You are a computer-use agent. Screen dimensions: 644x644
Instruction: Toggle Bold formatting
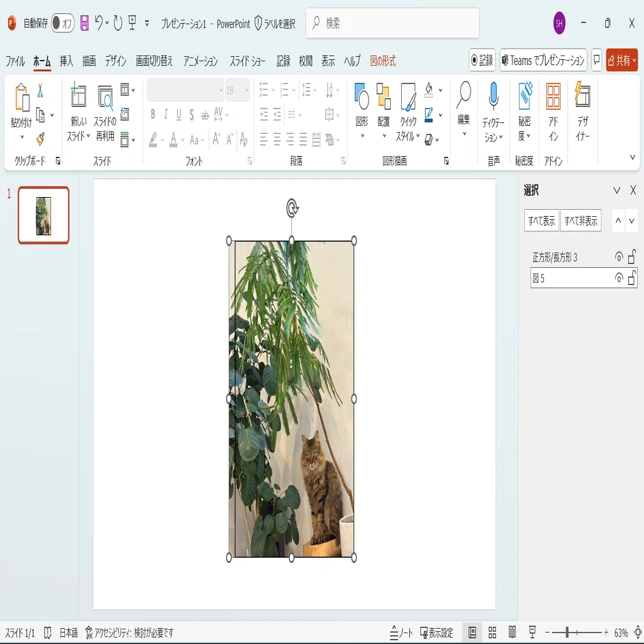153,114
